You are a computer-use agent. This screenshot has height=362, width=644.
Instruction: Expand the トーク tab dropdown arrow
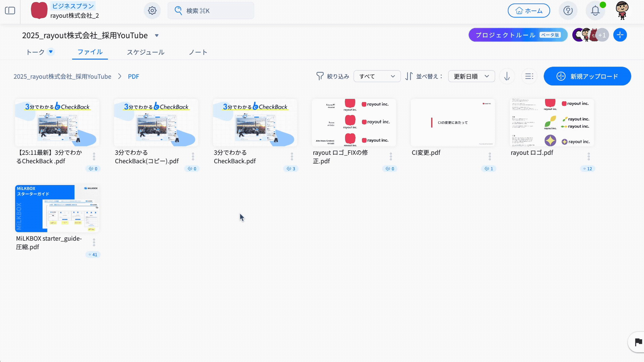pyautogui.click(x=51, y=52)
